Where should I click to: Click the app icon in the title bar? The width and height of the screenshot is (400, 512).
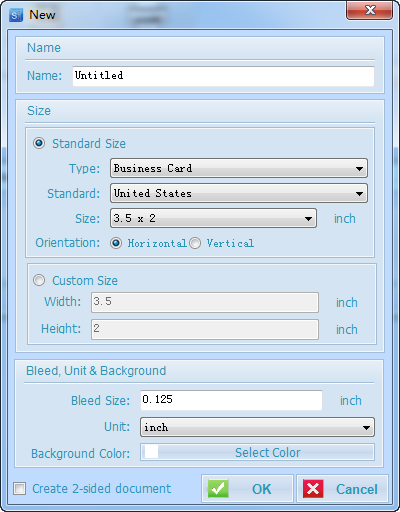click(x=16, y=15)
